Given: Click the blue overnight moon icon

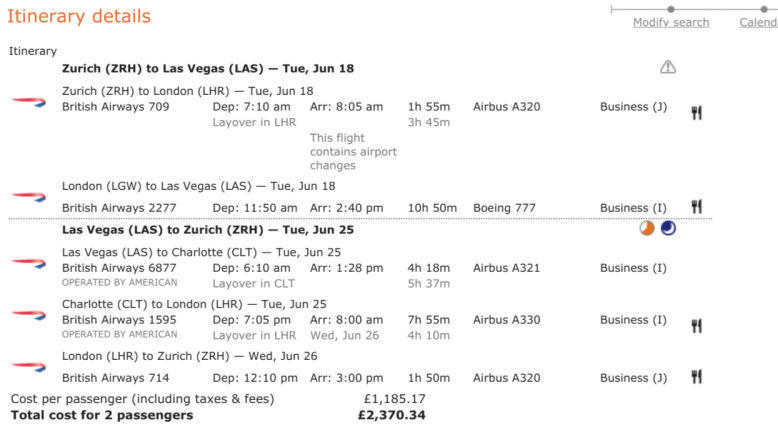Looking at the screenshot, I should [x=668, y=228].
